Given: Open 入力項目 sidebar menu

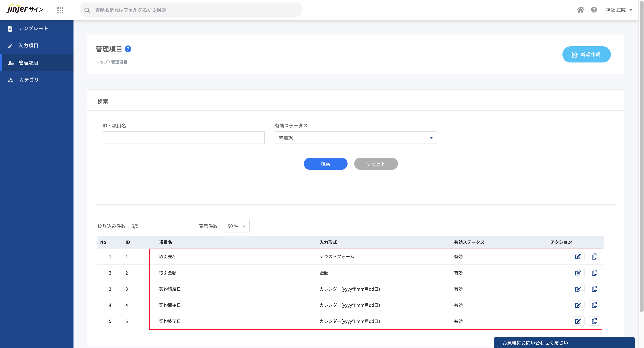Looking at the screenshot, I should pos(28,45).
